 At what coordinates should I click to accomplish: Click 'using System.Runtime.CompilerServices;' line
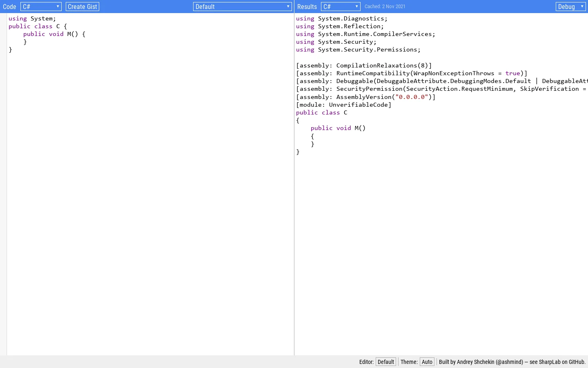[x=366, y=34]
